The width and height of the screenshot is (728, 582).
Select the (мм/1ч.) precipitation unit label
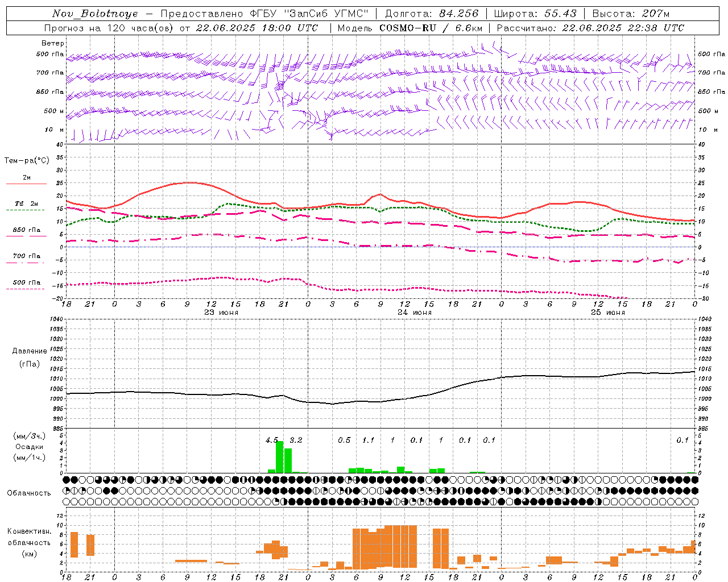(x=30, y=458)
